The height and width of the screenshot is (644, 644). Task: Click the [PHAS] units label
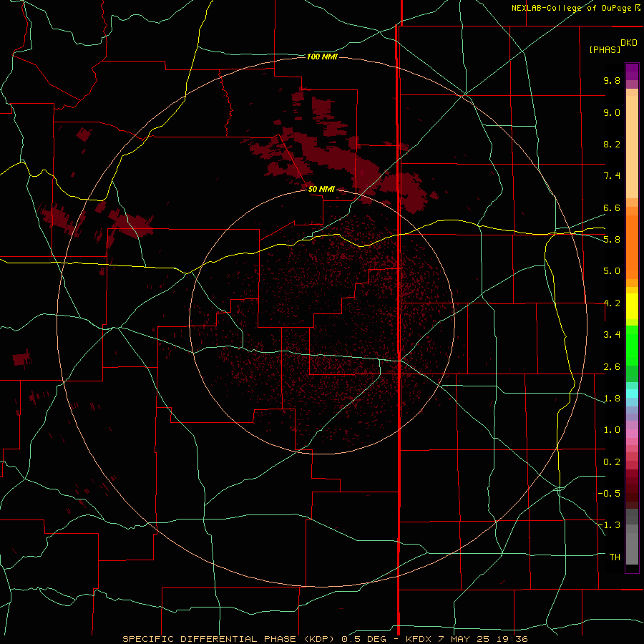click(605, 49)
